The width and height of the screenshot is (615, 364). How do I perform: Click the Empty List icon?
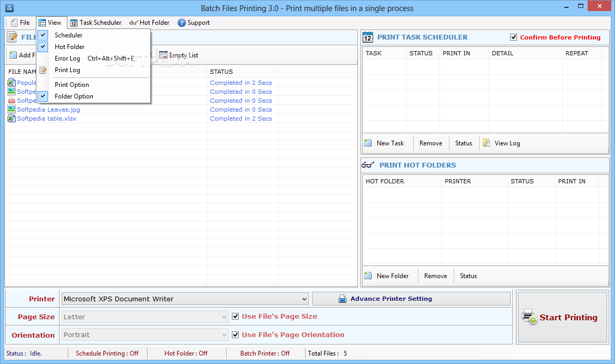coord(163,55)
